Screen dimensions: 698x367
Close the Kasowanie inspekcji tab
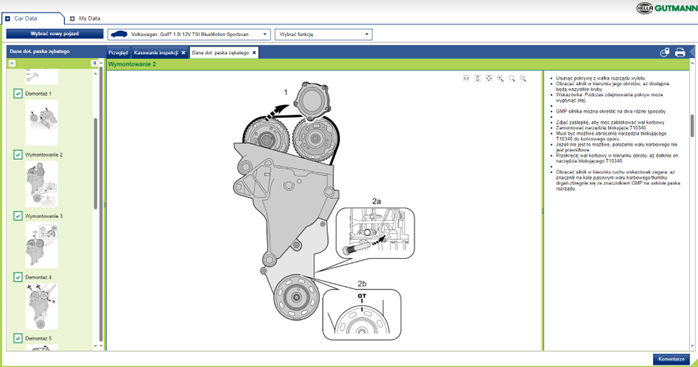pyautogui.click(x=183, y=53)
